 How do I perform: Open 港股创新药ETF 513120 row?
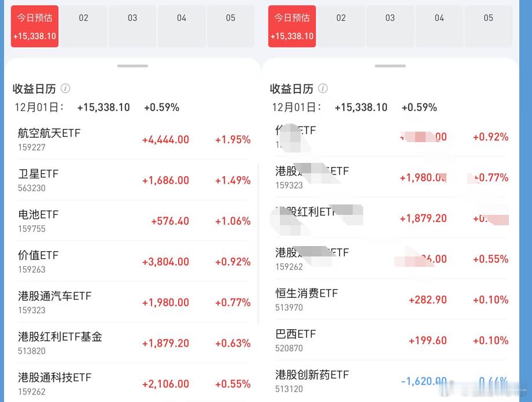391,381
